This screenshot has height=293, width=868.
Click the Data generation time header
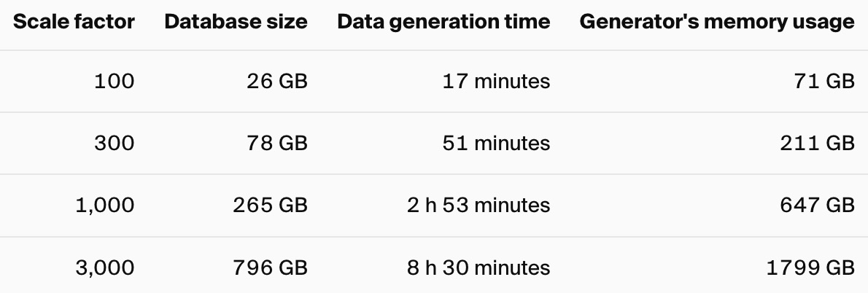point(443,22)
